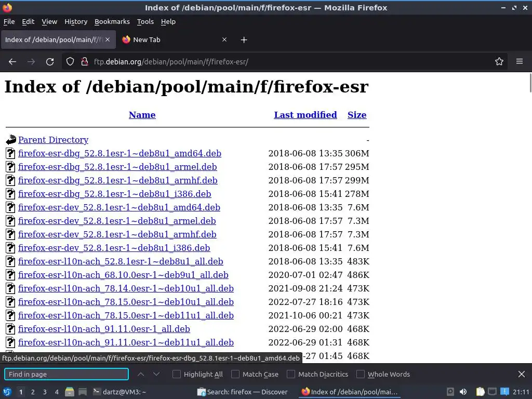Focus the Find in page field
This screenshot has width=532, height=399.
66,374
